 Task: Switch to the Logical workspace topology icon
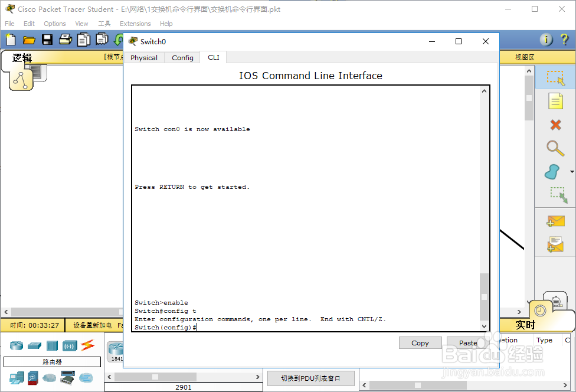[x=21, y=80]
